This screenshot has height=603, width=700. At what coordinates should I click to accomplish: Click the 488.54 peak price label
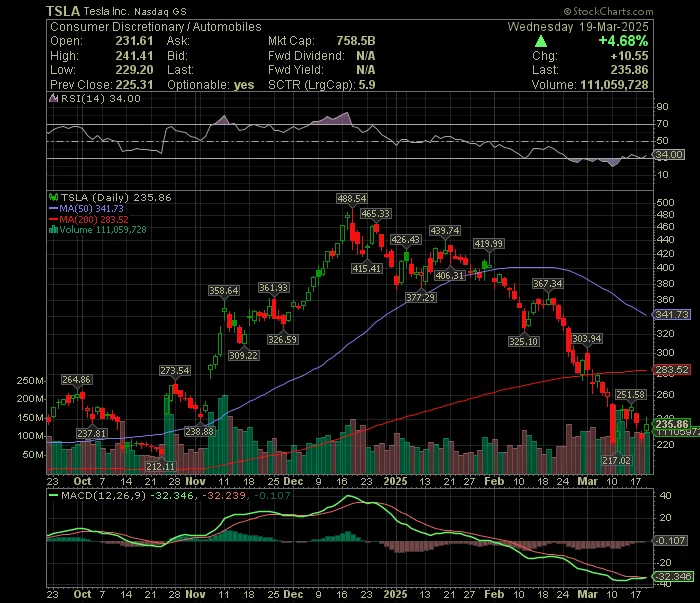tap(352, 198)
